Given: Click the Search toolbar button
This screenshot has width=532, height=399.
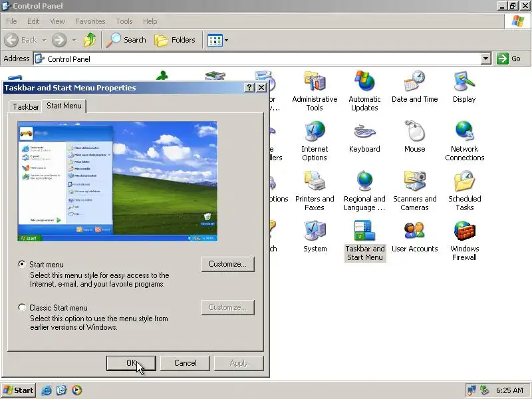Looking at the screenshot, I should (x=126, y=40).
